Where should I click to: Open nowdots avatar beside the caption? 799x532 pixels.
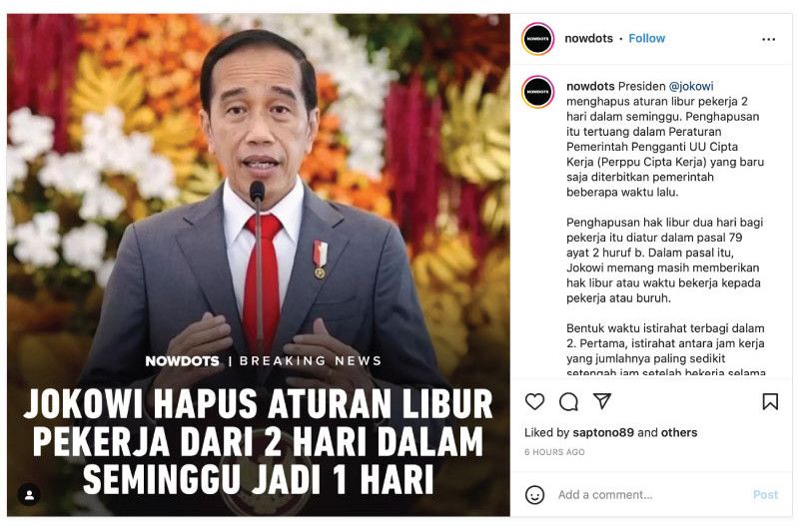[537, 92]
